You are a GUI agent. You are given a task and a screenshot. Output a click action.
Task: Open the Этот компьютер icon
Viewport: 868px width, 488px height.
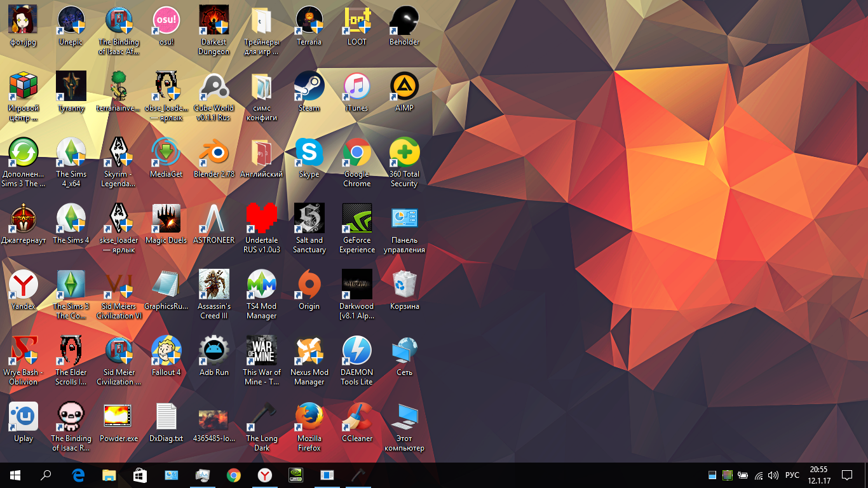[405, 417]
